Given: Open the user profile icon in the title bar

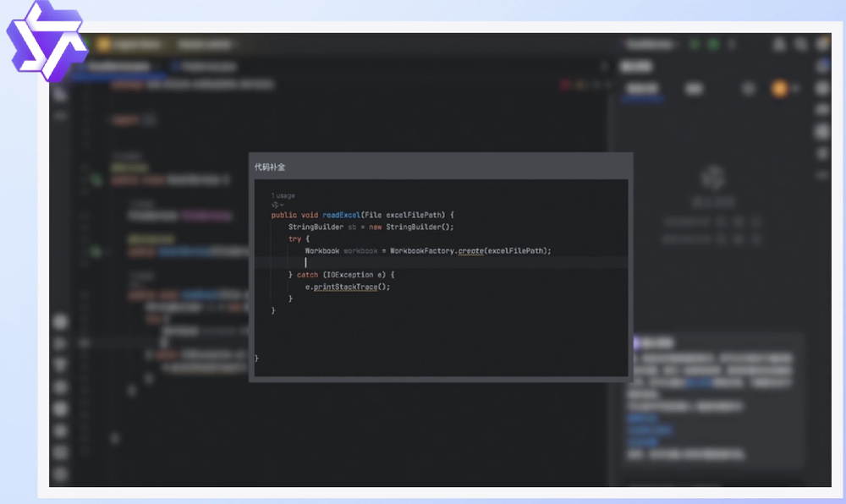Looking at the screenshot, I should (779, 44).
